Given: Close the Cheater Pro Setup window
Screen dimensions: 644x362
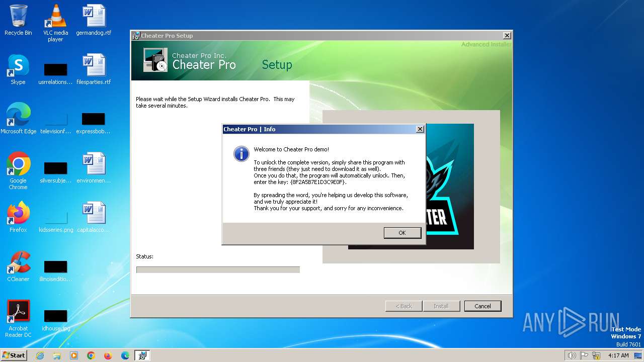Looking at the screenshot, I should (507, 36).
